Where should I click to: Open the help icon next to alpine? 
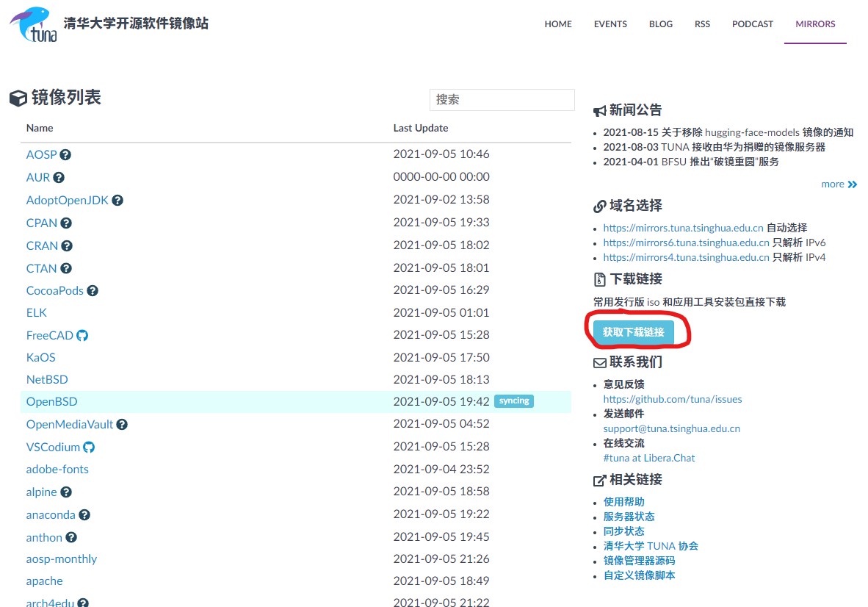tap(66, 492)
